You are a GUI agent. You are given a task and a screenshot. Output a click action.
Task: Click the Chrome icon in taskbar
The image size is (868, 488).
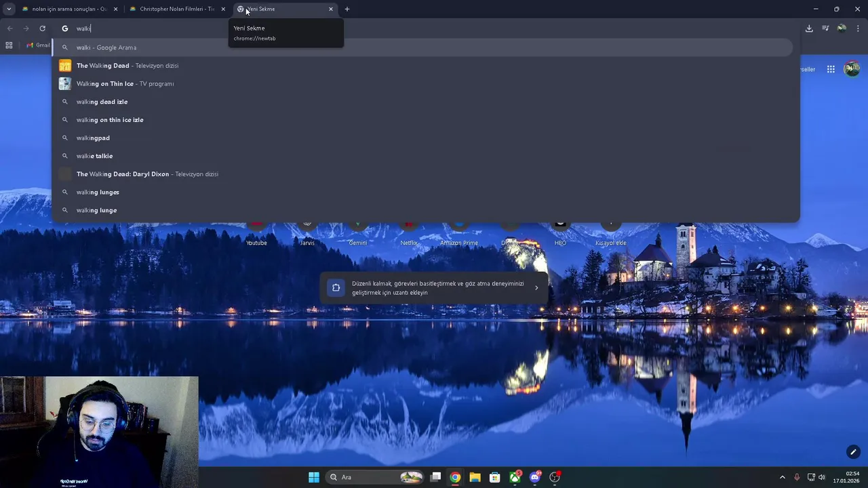pyautogui.click(x=455, y=477)
